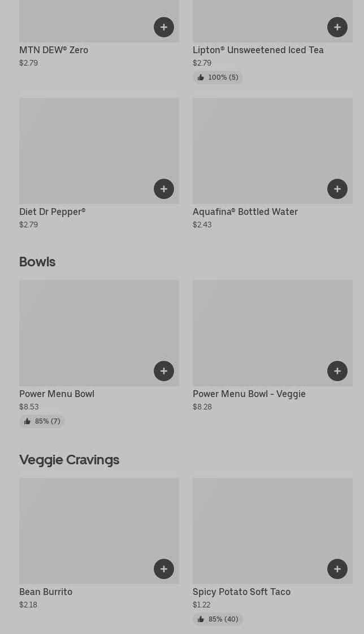Add Bean Burrito to cart
This screenshot has height=634, width=364.
click(x=164, y=569)
